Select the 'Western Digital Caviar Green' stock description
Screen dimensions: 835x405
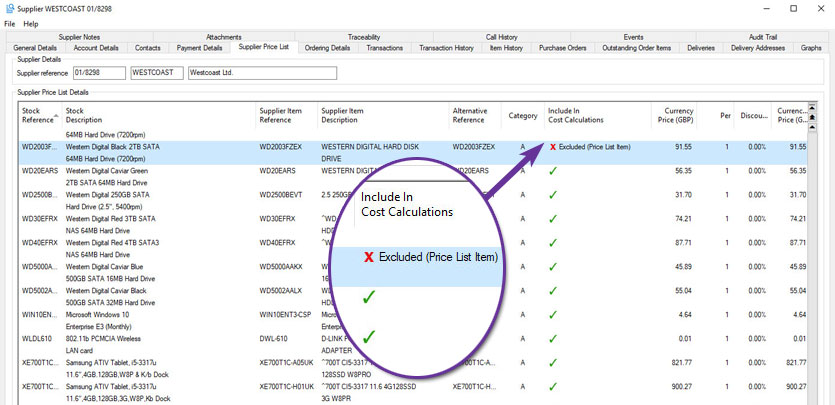click(107, 171)
